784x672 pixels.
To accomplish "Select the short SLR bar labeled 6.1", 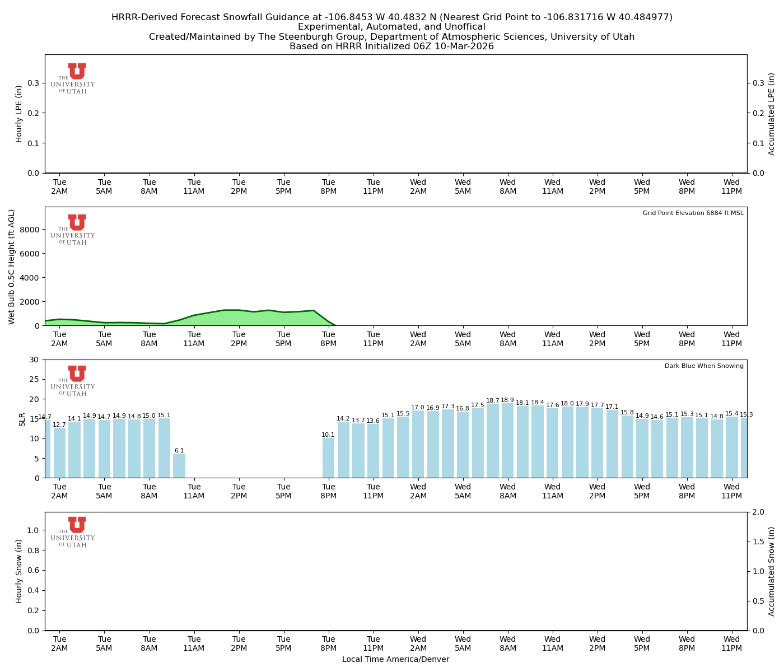I will (x=179, y=466).
